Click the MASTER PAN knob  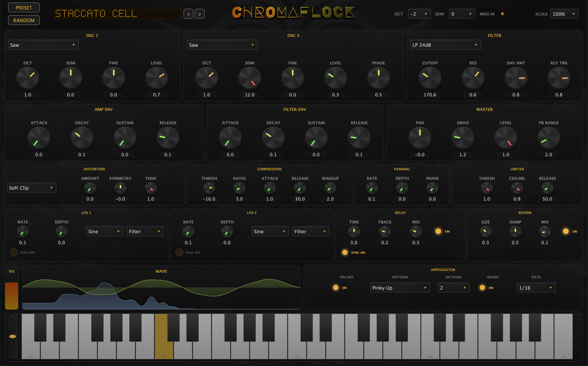420,138
